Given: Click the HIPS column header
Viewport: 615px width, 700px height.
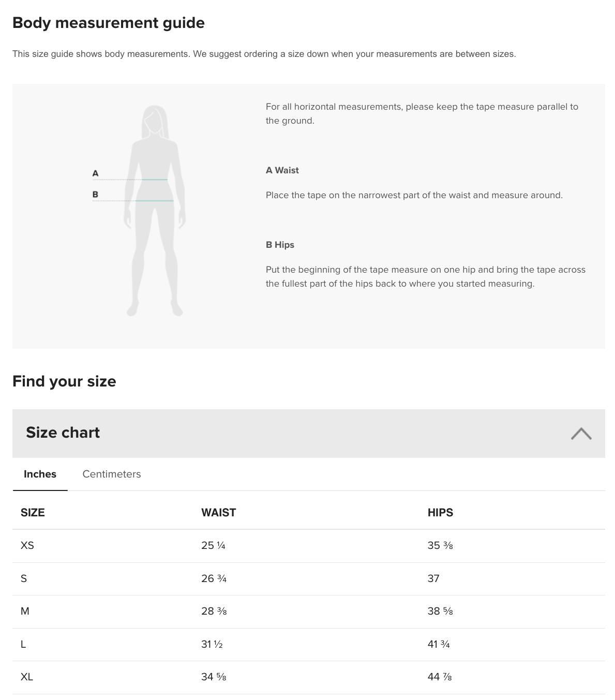Looking at the screenshot, I should [x=440, y=512].
